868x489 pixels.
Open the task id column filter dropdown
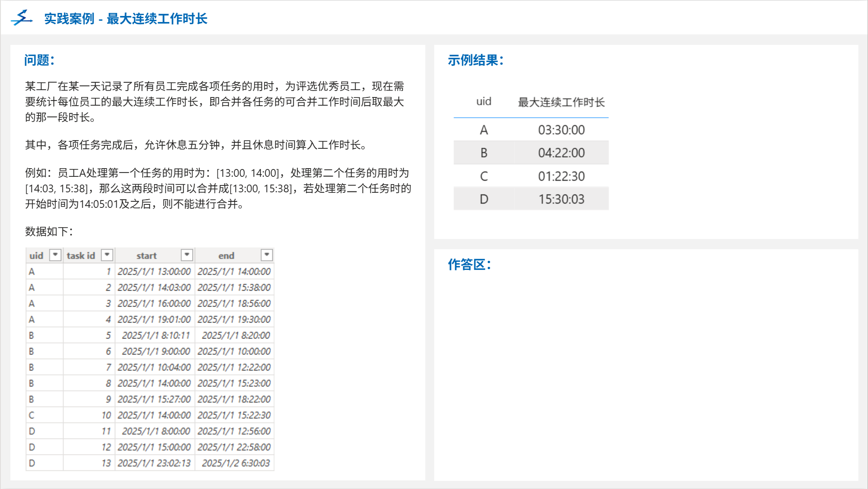tap(107, 255)
